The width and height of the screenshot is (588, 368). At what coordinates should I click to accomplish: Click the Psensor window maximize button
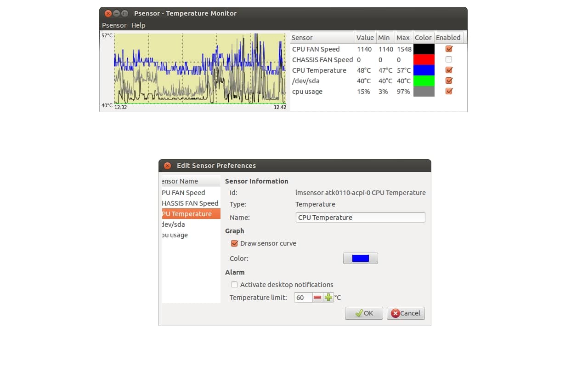coord(124,13)
